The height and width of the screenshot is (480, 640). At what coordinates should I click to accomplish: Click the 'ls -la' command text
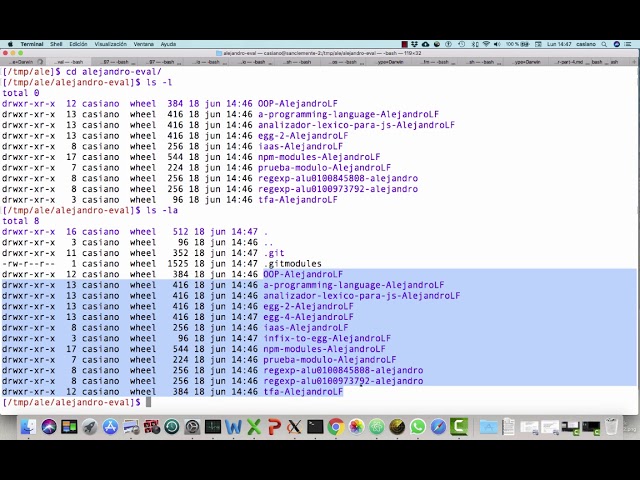click(x=162, y=211)
